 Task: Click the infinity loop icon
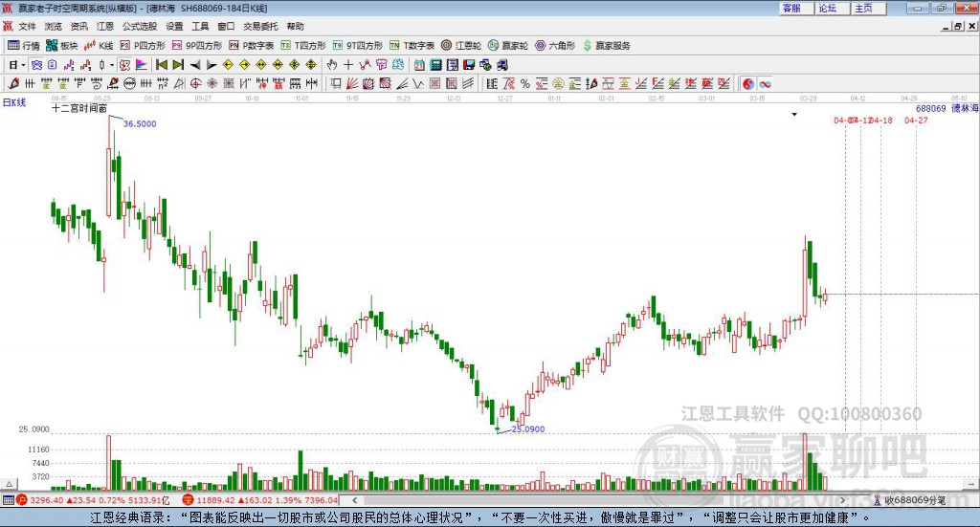tap(765, 83)
